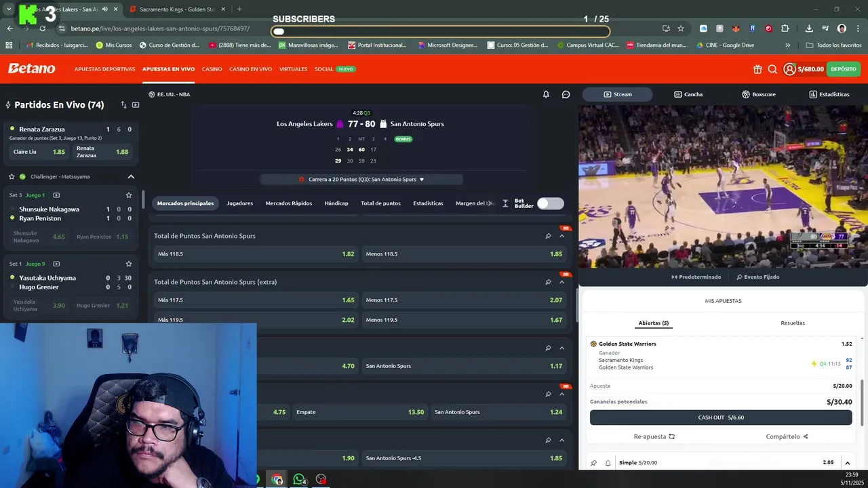
Task: Mute the Lakers tab audio icon
Action: 104,9
